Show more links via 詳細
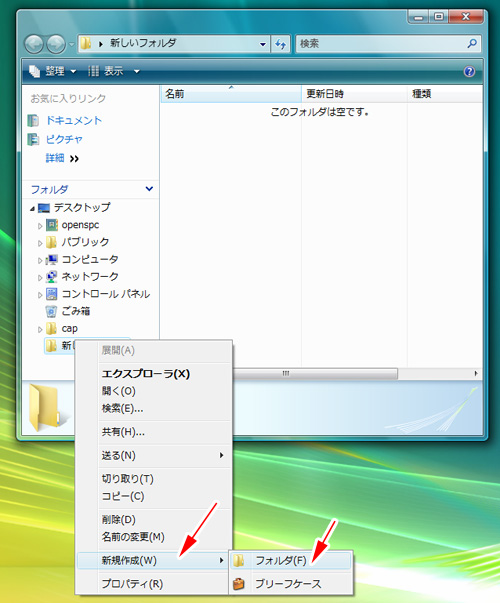 (62, 158)
